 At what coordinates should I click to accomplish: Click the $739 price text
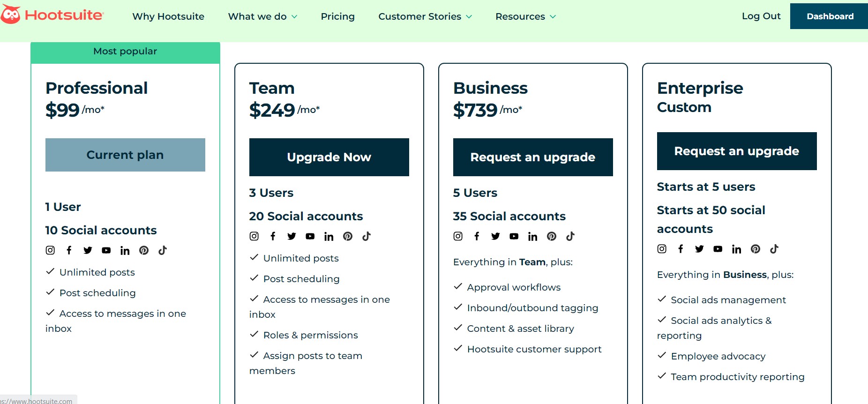pyautogui.click(x=475, y=110)
